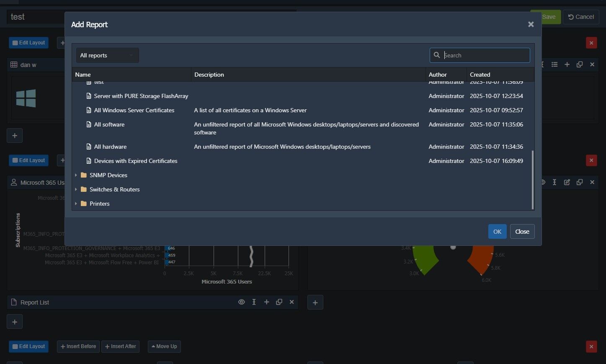Duplicate the Report List panel
Screen dimensions: 606x364
tap(279, 302)
